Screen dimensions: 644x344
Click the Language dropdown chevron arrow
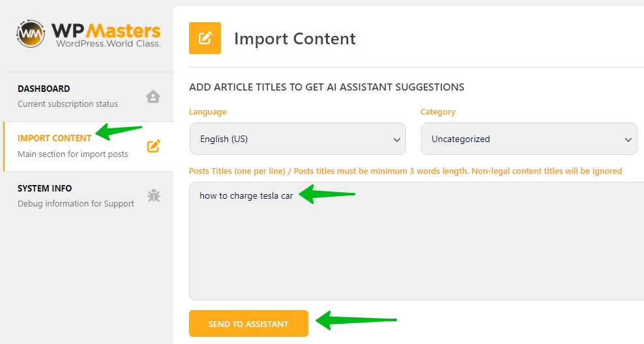pos(397,139)
